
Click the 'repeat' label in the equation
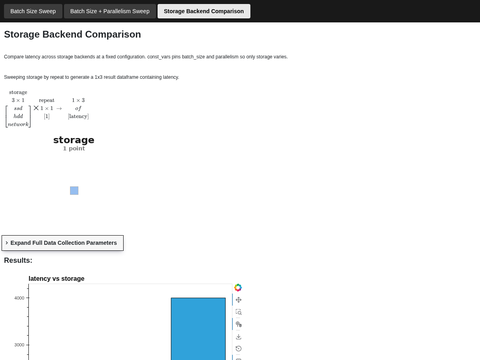(x=46, y=100)
